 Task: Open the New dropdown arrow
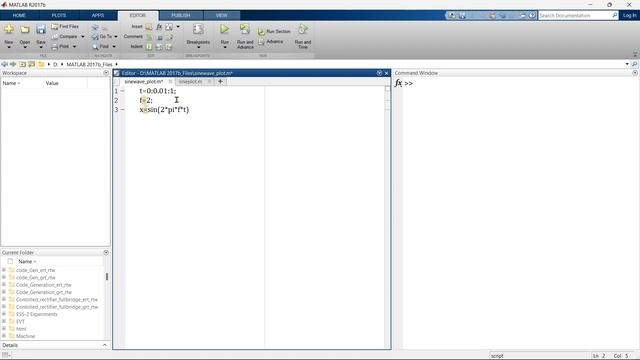9,47
